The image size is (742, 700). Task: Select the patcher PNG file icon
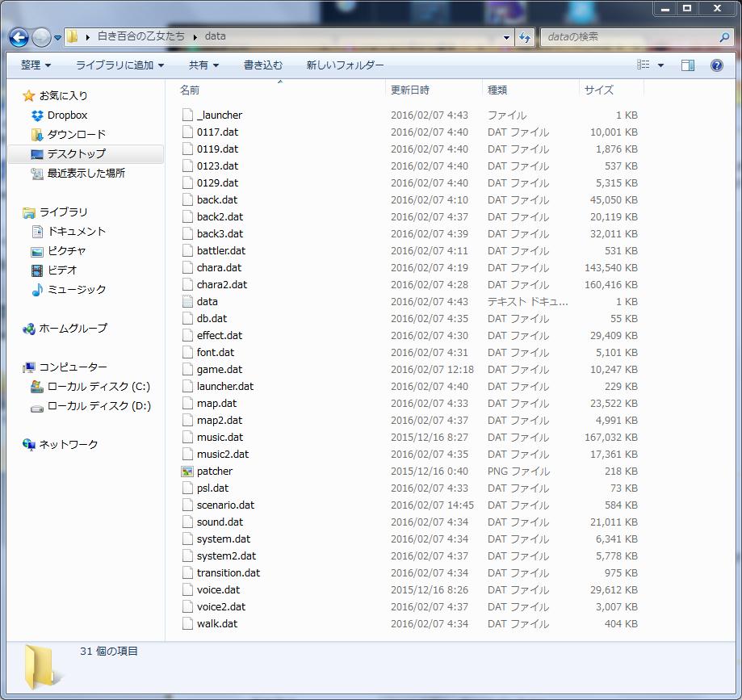click(x=187, y=472)
